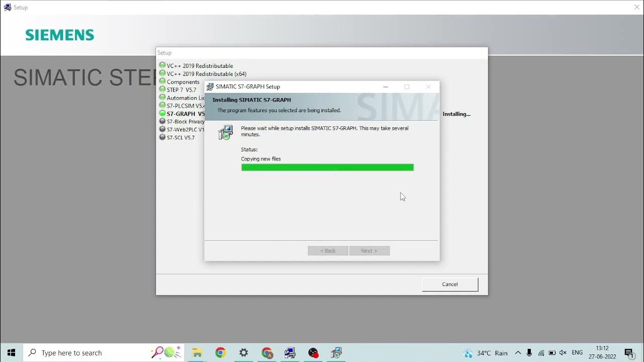This screenshot has height=362, width=644.
Task: Click the microphone tray icon
Action: [529, 353]
